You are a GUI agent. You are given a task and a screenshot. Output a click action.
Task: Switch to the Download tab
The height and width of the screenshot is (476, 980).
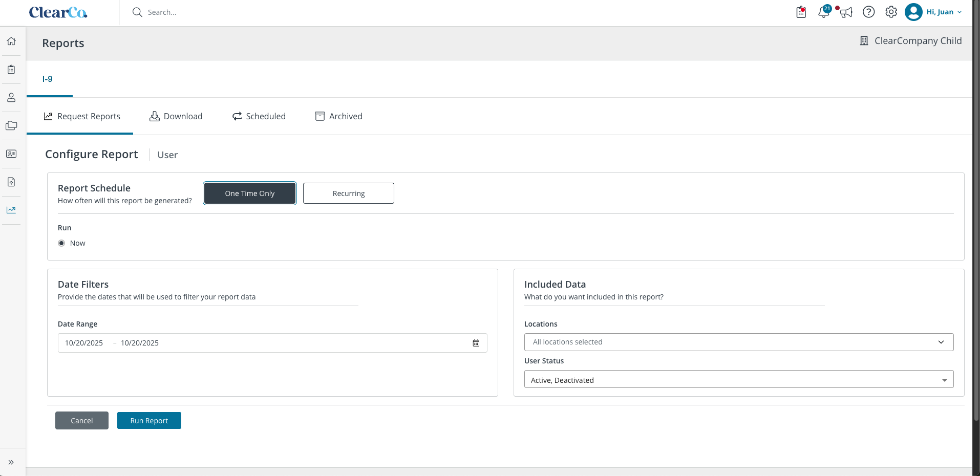click(176, 116)
